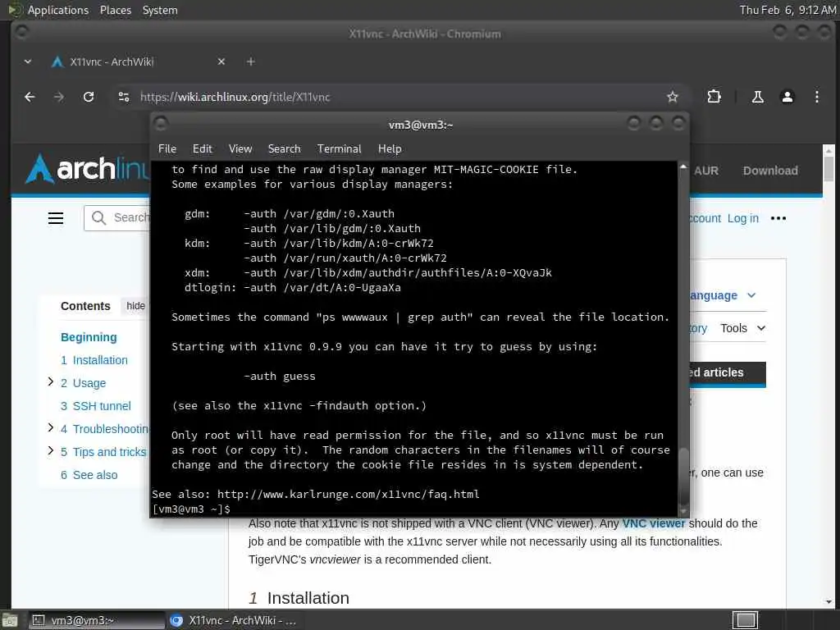Go to Usage section in contents
This screenshot has width=840, height=630.
[x=83, y=383]
